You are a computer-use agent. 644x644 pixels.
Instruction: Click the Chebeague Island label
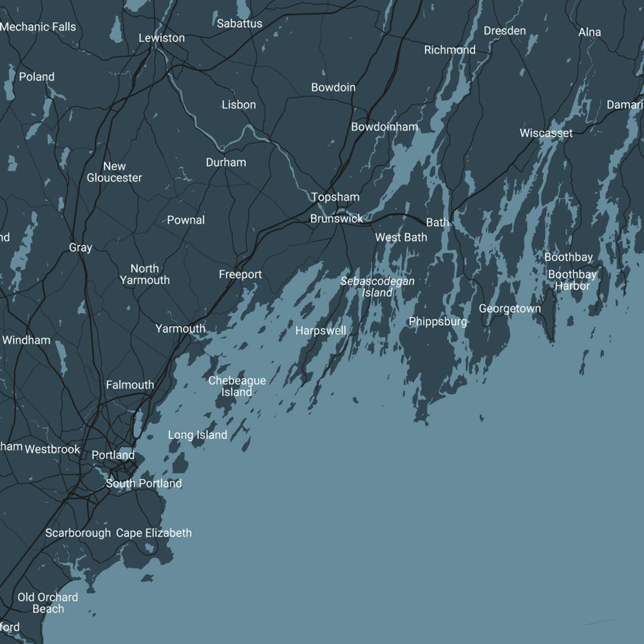pos(237,386)
